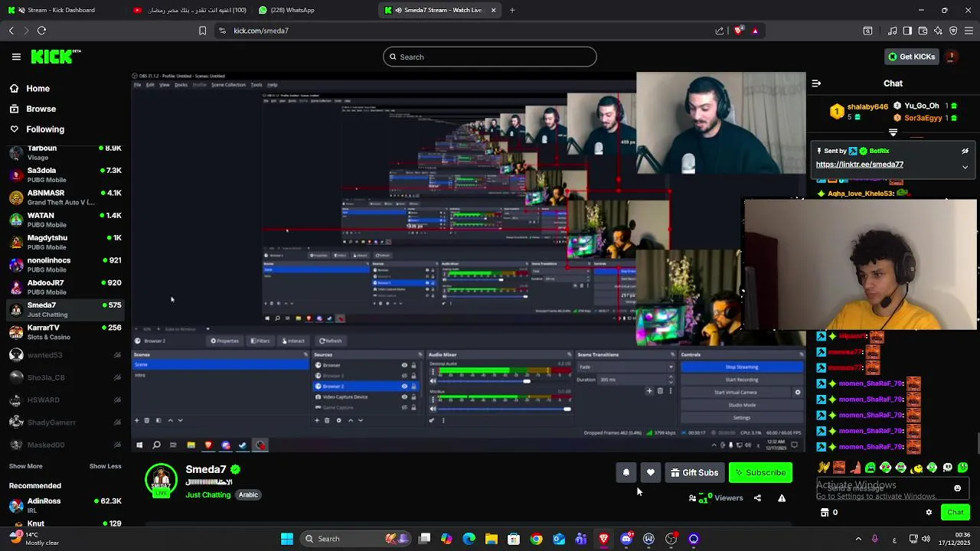
Task: Click the Kick profile avatar icon
Action: click(x=951, y=57)
